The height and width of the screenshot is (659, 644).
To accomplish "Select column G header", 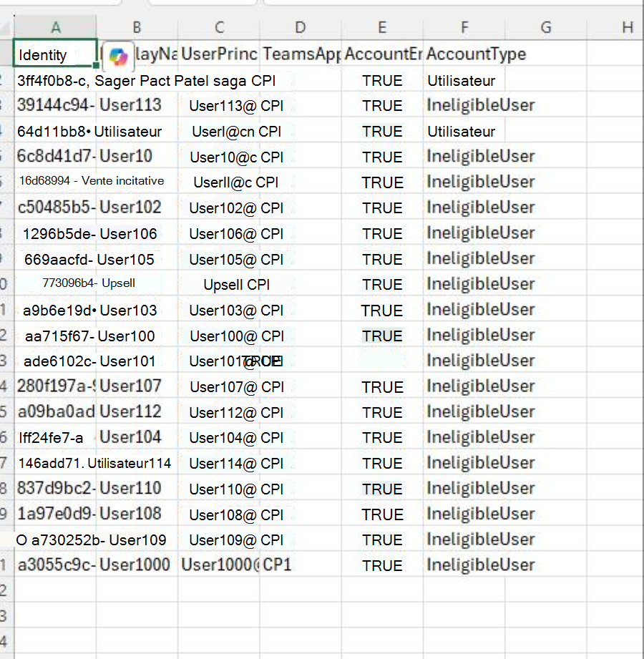I will pyautogui.click(x=546, y=27).
